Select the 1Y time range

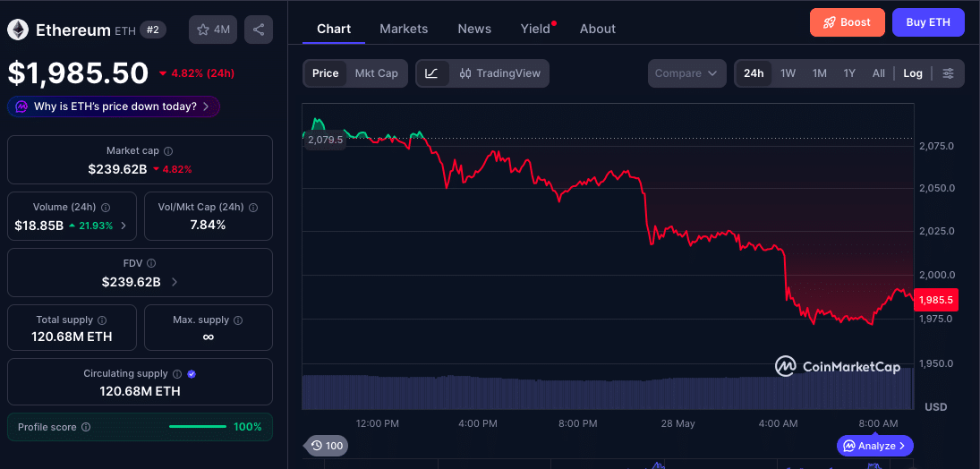click(x=848, y=73)
